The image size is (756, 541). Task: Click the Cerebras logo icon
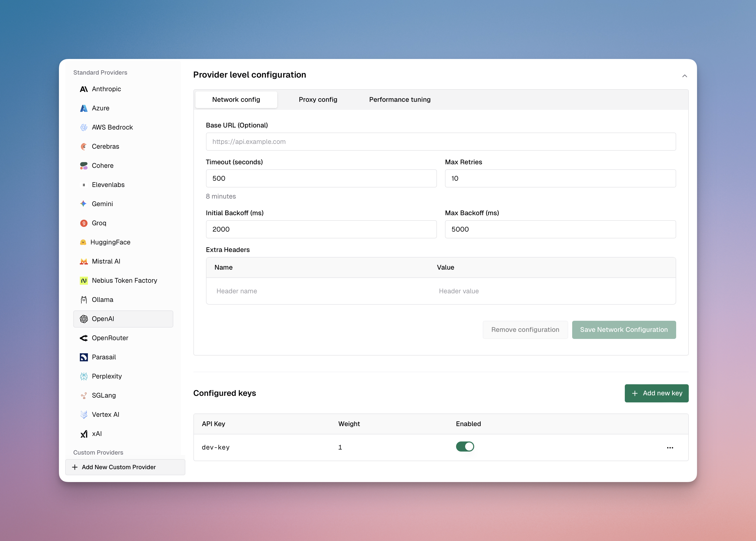pyautogui.click(x=84, y=147)
